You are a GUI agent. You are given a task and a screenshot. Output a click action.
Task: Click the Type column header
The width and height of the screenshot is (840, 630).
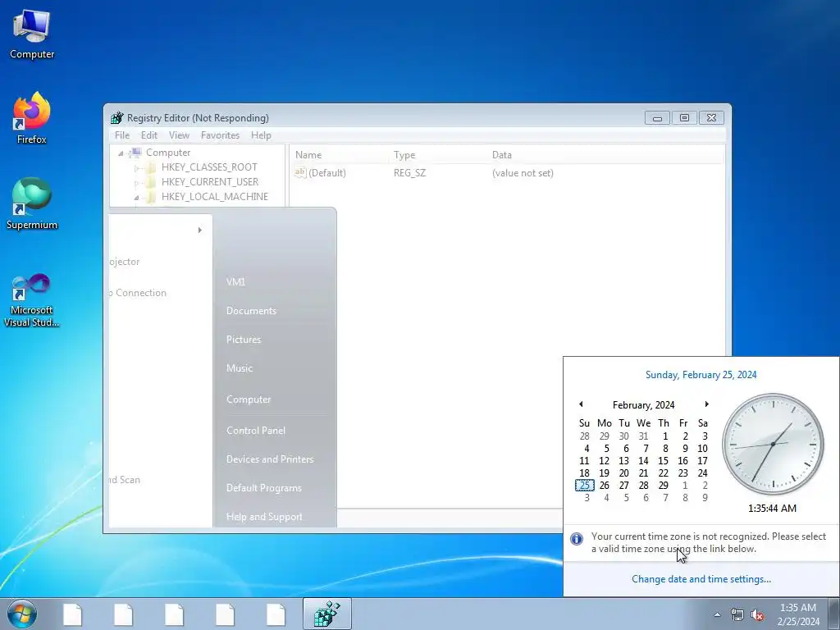point(438,155)
